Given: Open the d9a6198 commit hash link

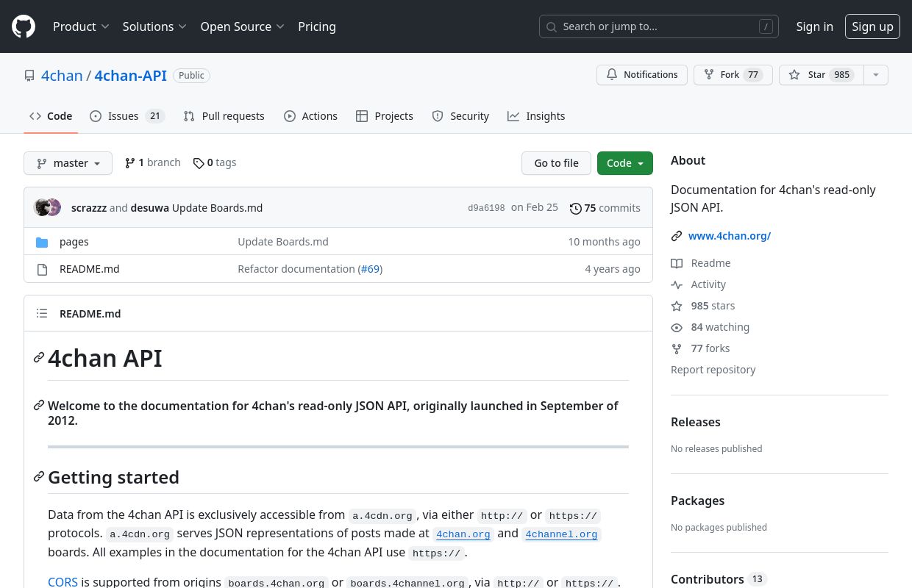Looking at the screenshot, I should (486, 208).
